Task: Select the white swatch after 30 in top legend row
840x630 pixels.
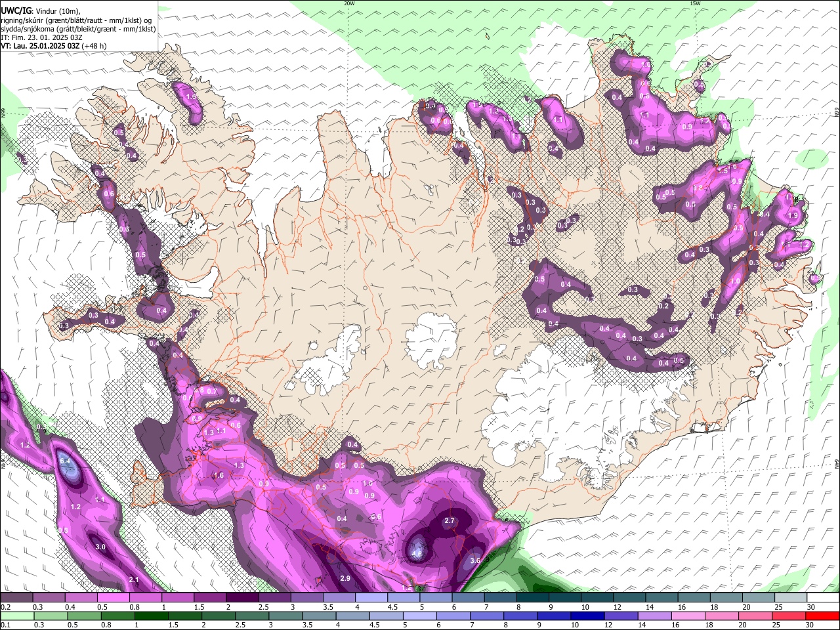Action: pyautogui.click(x=823, y=598)
